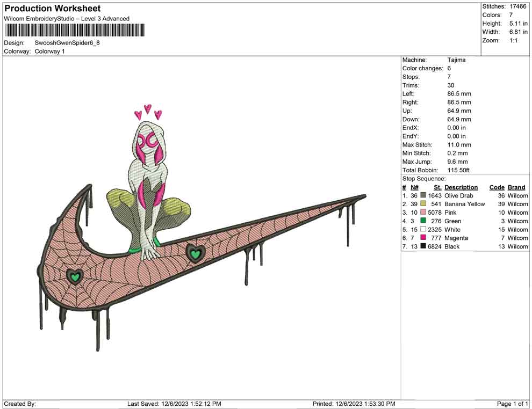
Task: Click the Wilcom EmbroideryStudio subtitle
Action: coord(67,19)
